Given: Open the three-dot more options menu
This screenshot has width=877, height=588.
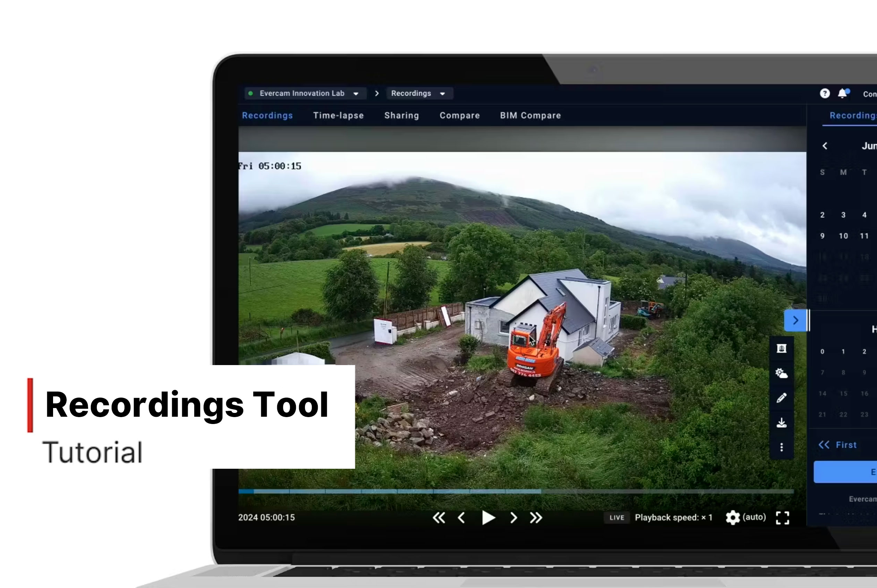Looking at the screenshot, I should click(x=781, y=447).
